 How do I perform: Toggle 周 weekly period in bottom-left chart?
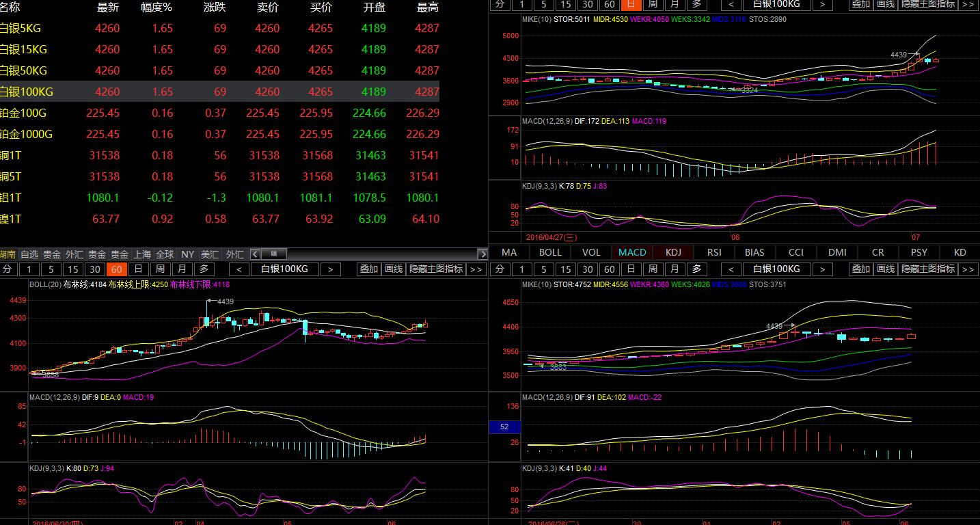[160, 269]
